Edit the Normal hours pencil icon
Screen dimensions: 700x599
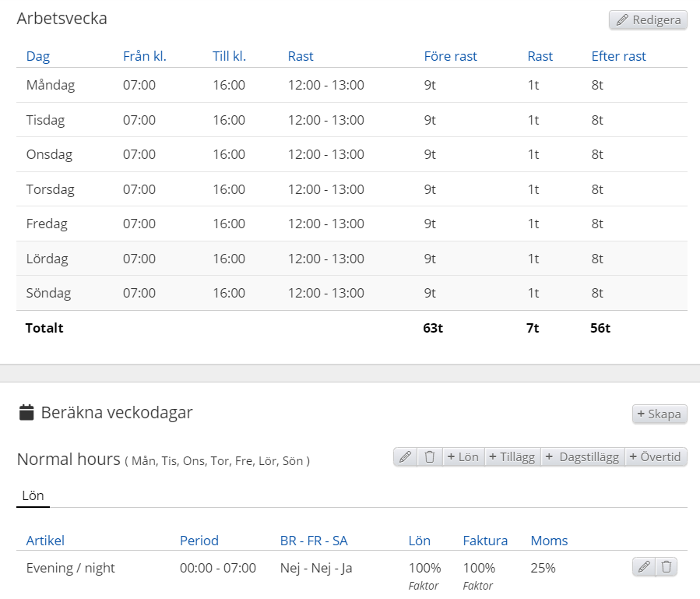coord(405,457)
